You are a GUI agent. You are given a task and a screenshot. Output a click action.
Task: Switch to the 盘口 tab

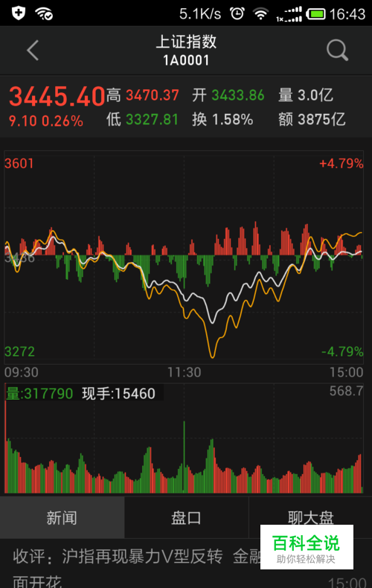click(x=186, y=518)
